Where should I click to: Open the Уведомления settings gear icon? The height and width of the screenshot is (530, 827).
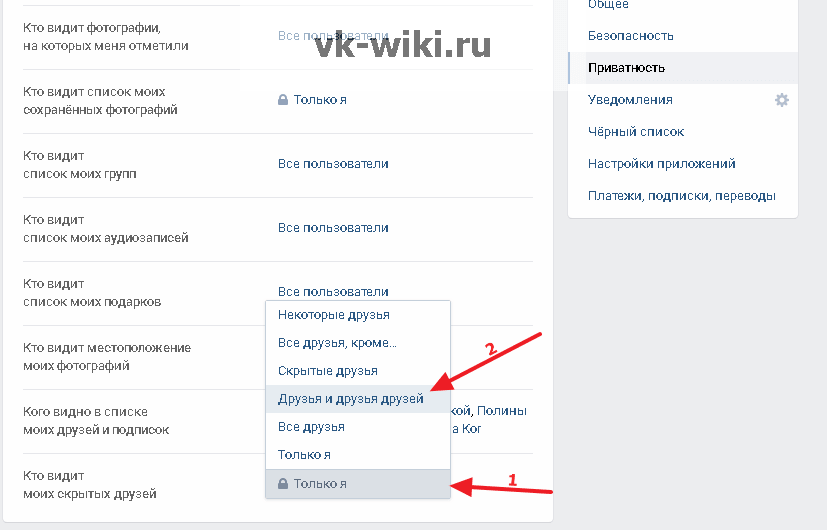point(782,100)
